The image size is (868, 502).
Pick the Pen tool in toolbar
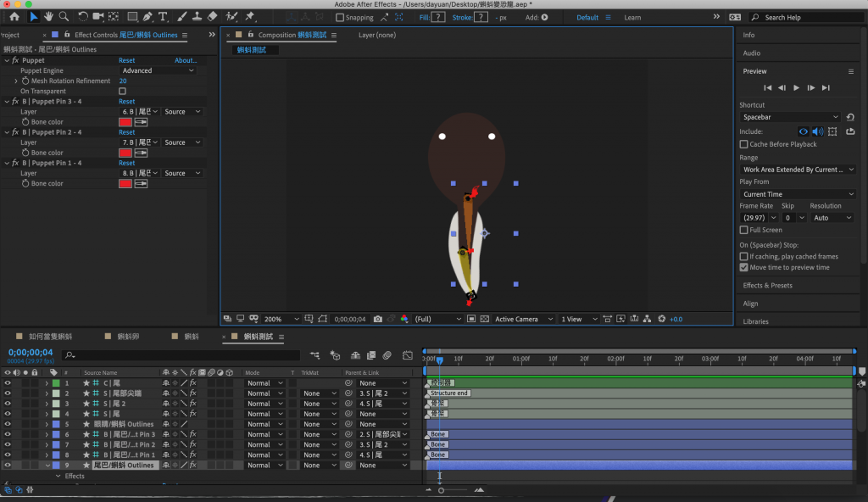tap(148, 16)
